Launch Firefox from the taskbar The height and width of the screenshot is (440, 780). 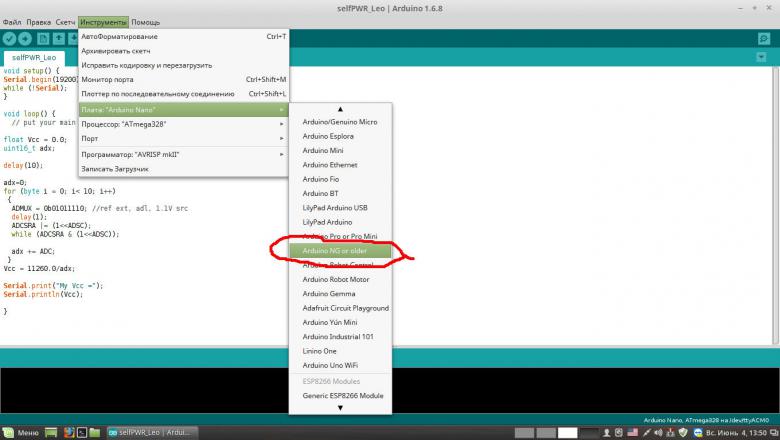(x=69, y=433)
